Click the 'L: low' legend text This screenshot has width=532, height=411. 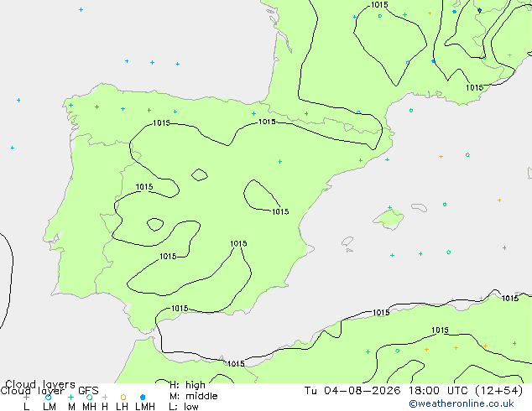pyautogui.click(x=184, y=406)
